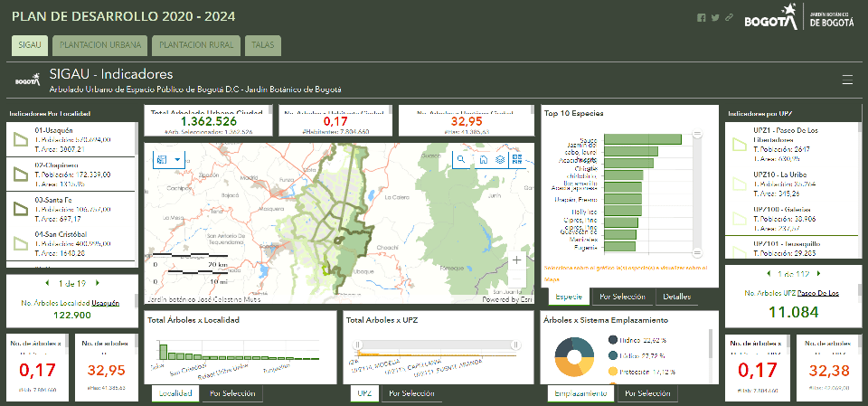
Task: Expand the map selection tool dropdown arrow
Action: click(178, 160)
